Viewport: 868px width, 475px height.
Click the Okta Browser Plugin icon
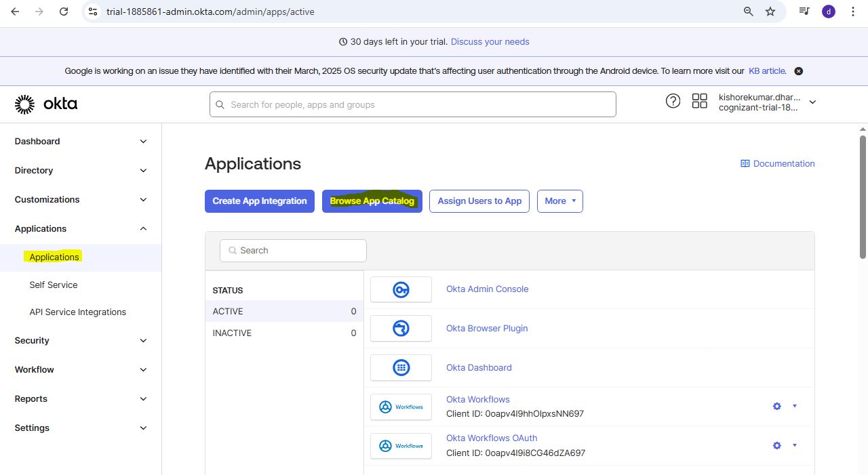pos(401,329)
